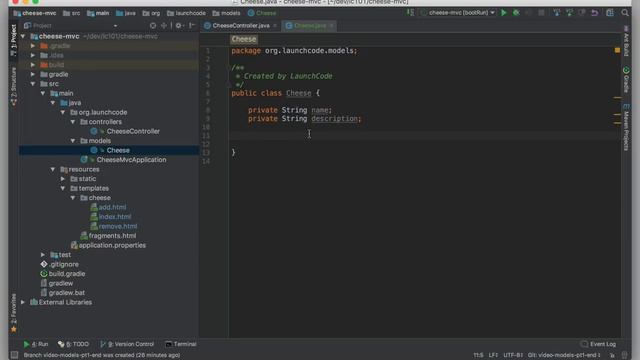640x360 pixels.
Task: Place cursor on blank line 11 in editor
Action: (424, 136)
